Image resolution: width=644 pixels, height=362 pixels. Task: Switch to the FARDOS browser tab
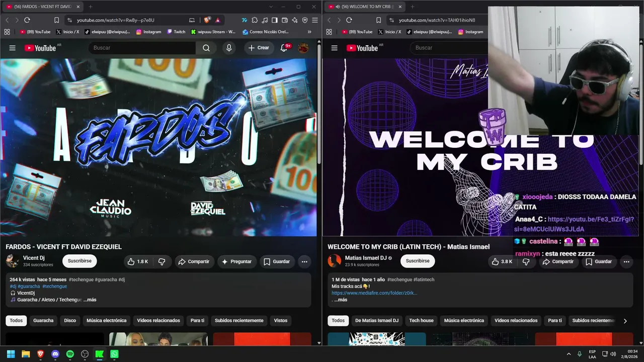pos(43,7)
